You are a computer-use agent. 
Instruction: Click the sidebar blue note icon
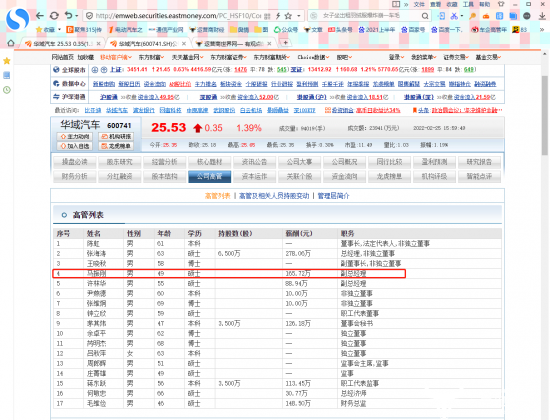7,75
